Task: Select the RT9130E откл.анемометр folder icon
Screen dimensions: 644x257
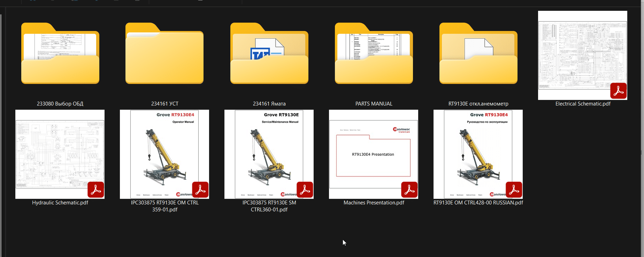Action: (478, 53)
